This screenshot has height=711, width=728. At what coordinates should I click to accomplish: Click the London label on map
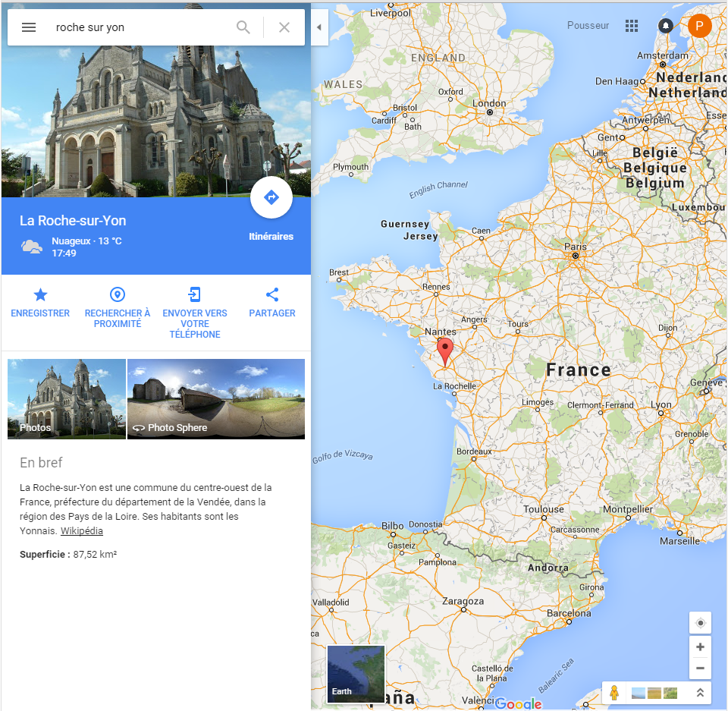(489, 103)
